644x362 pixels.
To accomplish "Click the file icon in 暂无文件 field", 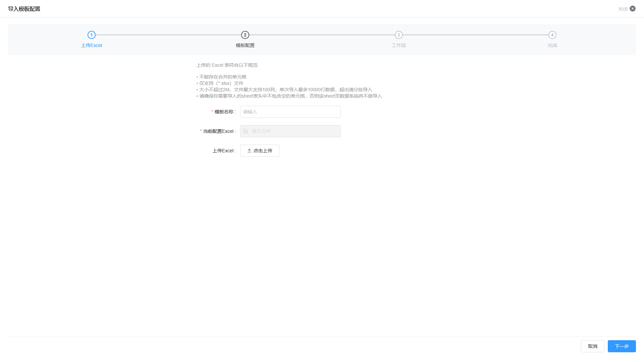I will [x=246, y=131].
